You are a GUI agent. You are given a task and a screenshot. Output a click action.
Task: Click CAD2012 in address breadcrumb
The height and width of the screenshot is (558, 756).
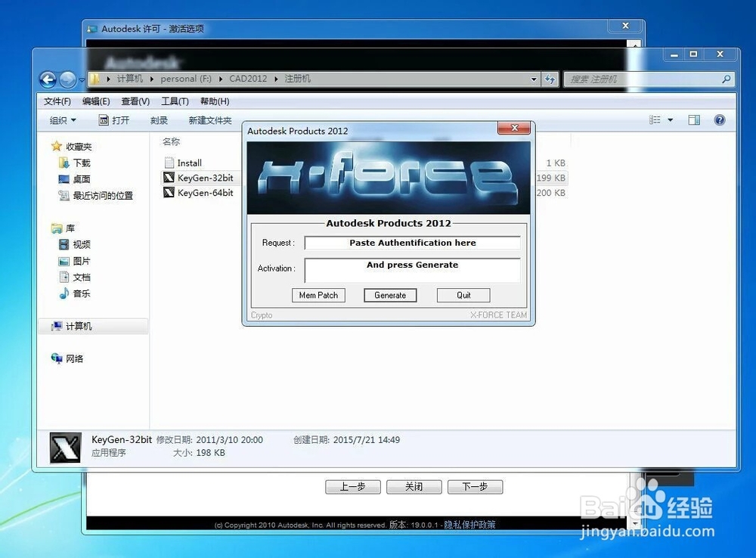(x=248, y=79)
